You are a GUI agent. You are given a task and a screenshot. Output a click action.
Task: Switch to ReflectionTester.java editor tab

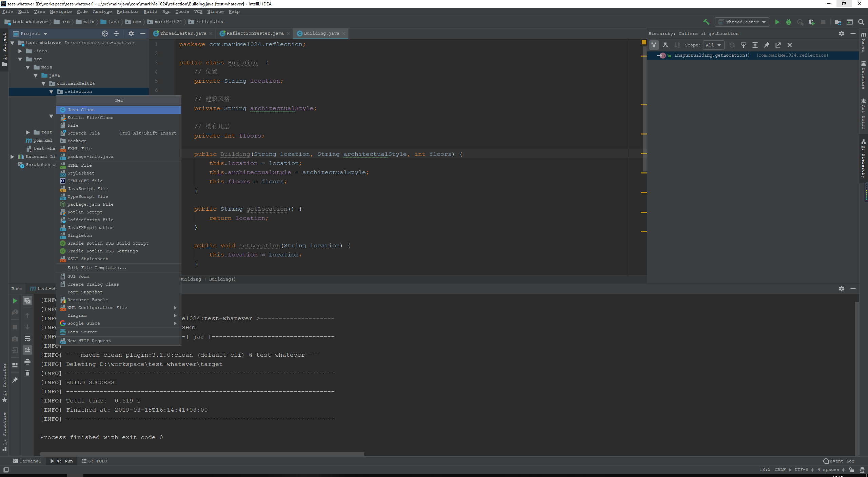pos(255,33)
